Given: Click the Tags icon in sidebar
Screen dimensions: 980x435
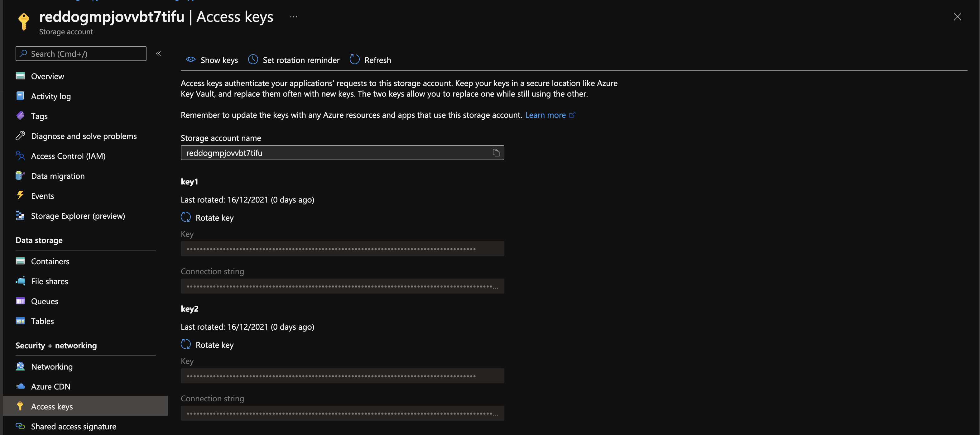Looking at the screenshot, I should 20,116.
